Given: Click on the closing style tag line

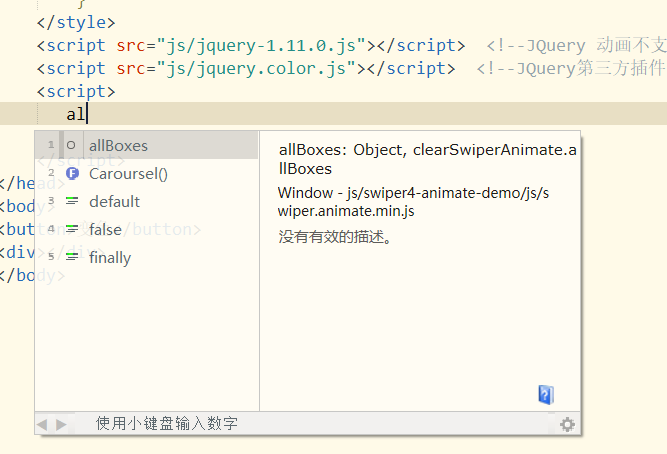Looking at the screenshot, I should click(76, 22).
